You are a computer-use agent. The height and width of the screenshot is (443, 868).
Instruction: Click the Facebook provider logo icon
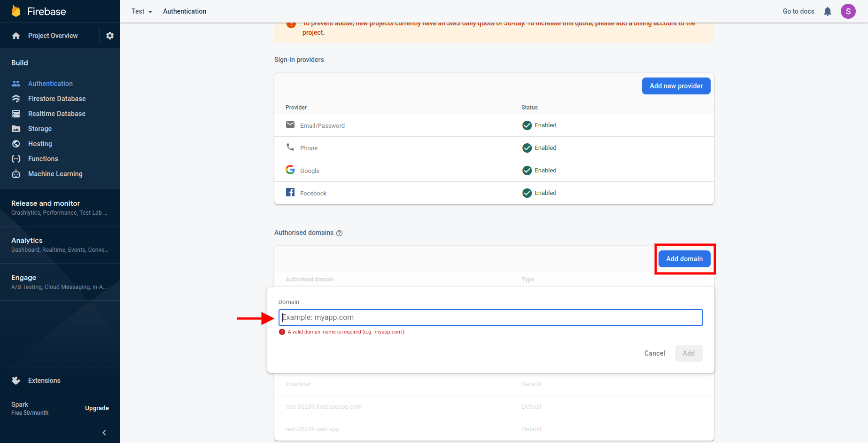coord(290,193)
